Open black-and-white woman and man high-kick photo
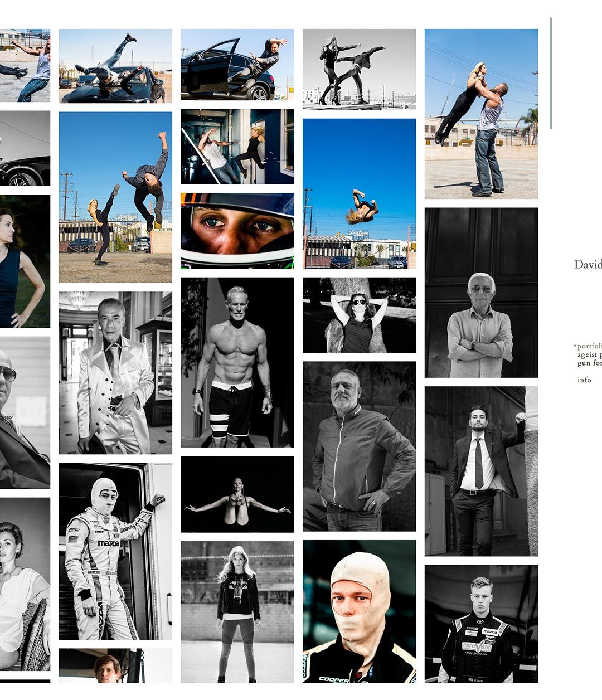Image resolution: width=602 pixels, height=700 pixels. click(360, 69)
